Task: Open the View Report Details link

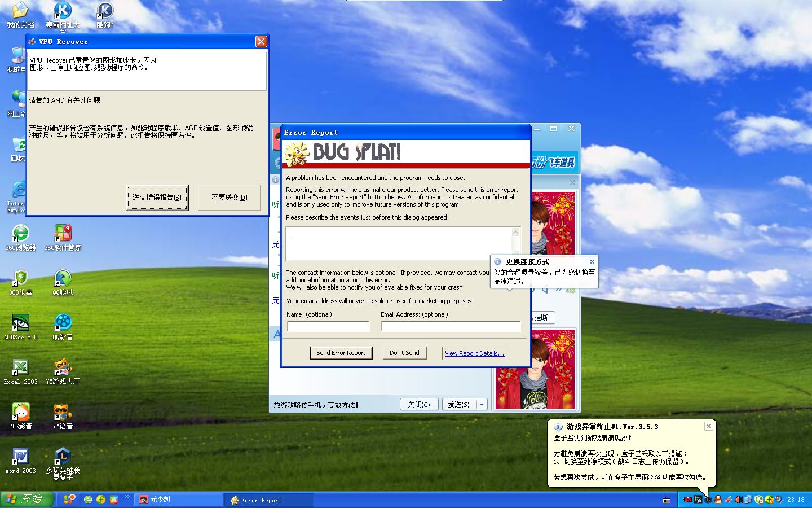Action: (x=474, y=353)
